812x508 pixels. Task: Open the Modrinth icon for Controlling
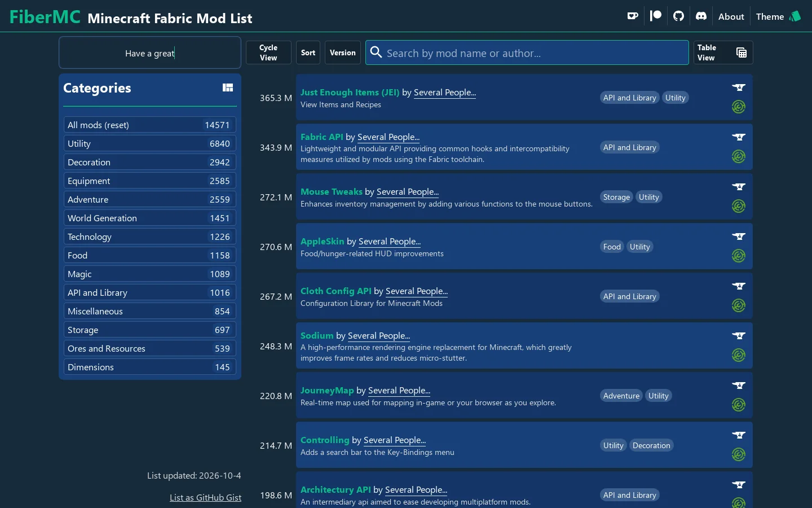pyautogui.click(x=739, y=454)
